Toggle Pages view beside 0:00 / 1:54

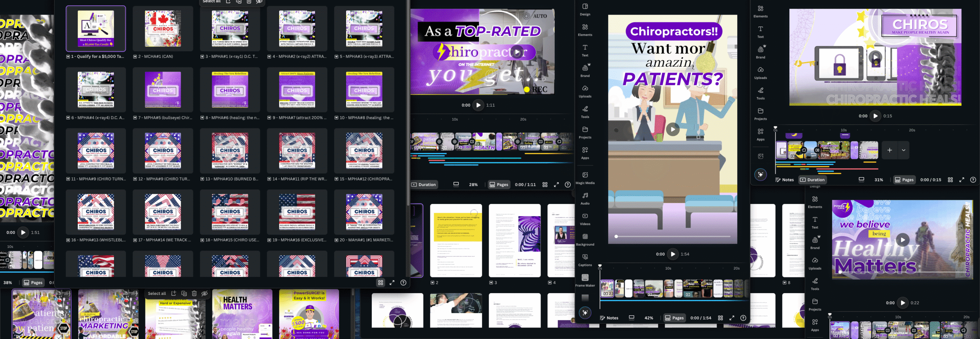point(674,318)
